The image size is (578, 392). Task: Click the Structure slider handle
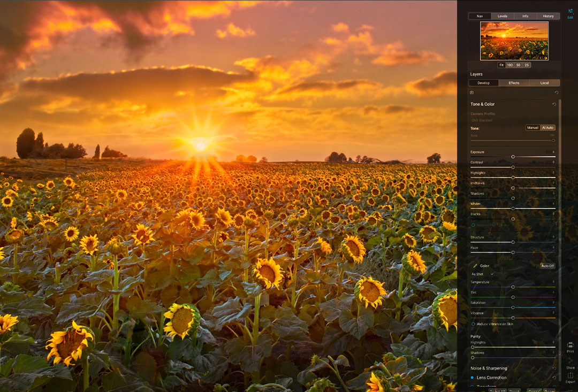point(513,242)
